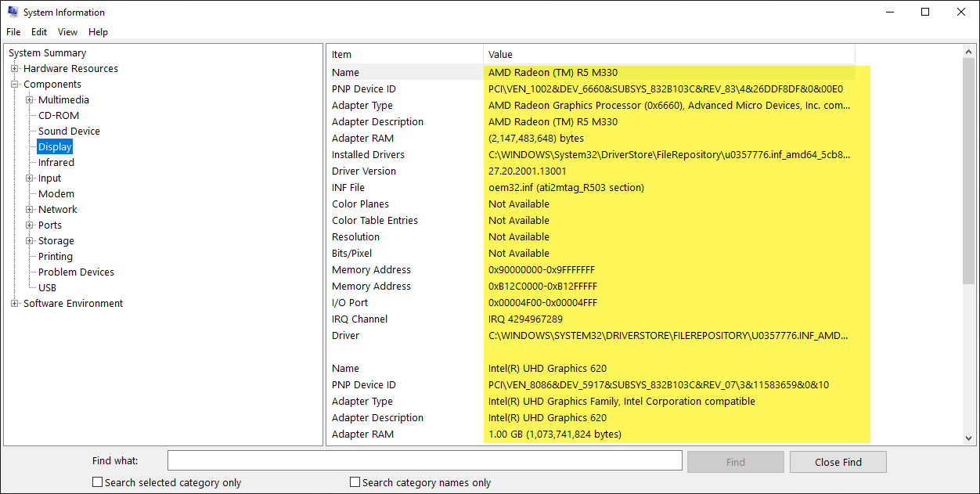Select the Display category
Viewport: 980px width, 494px height.
(55, 147)
